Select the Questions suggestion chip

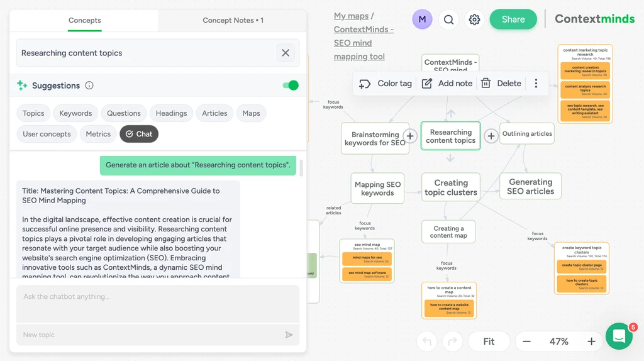(x=124, y=113)
